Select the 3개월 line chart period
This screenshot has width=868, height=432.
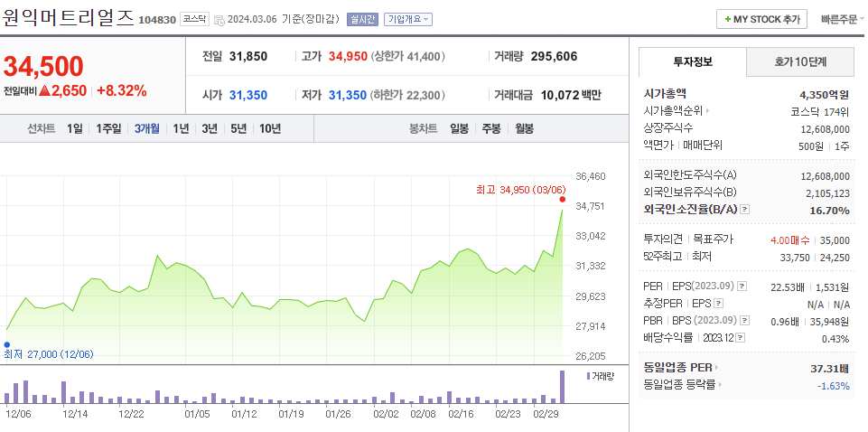[147, 129]
